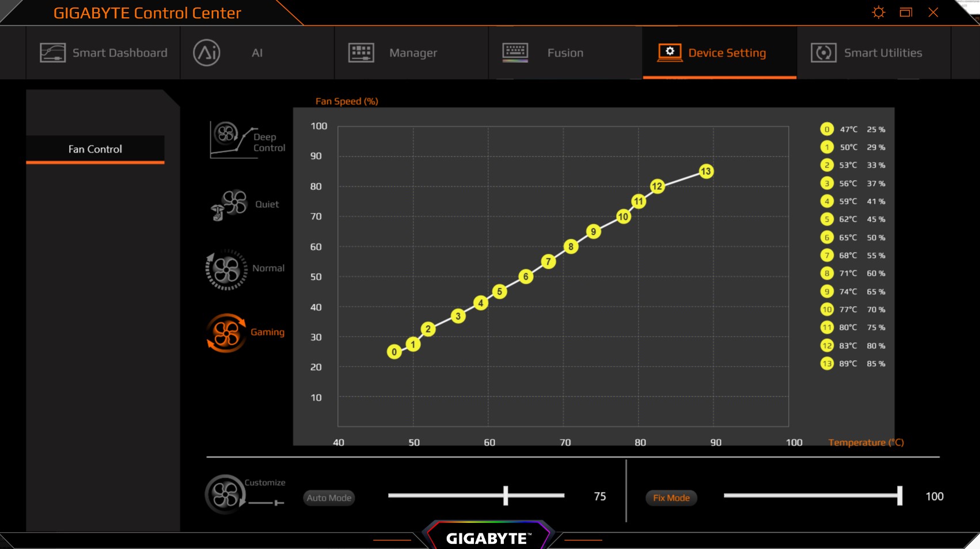Click curve point 1 on the graph
The image size is (980, 549).
point(413,344)
